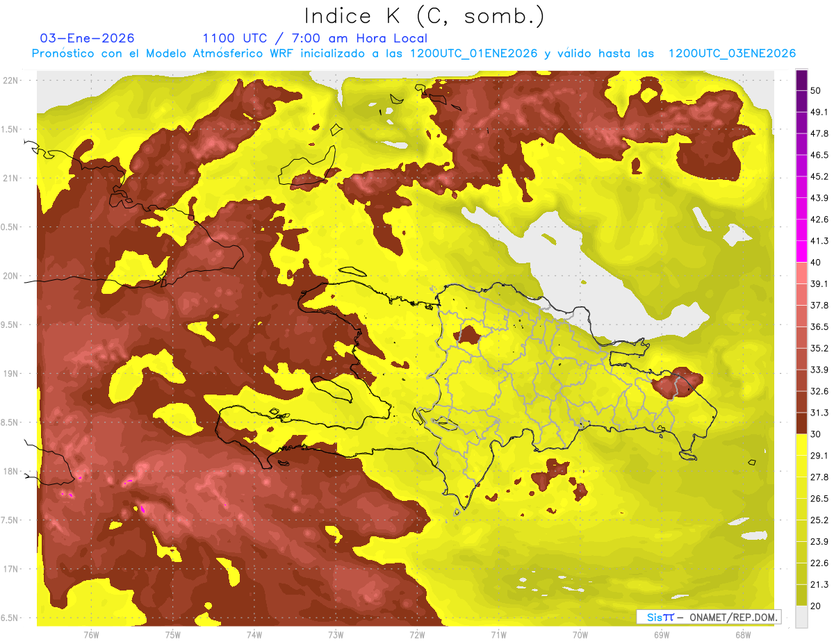The height and width of the screenshot is (644, 834).
Task: Click the magenta swatch between 40 and 41.3
Action: click(x=801, y=251)
